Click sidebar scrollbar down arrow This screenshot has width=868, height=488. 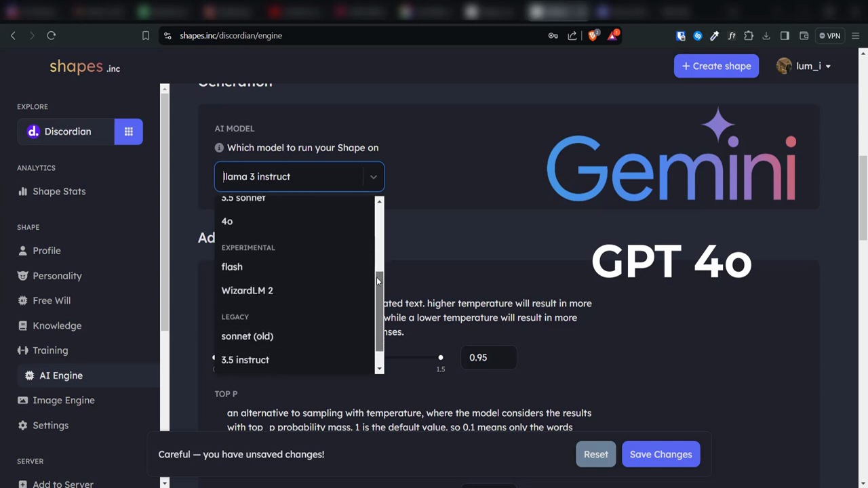(164, 483)
